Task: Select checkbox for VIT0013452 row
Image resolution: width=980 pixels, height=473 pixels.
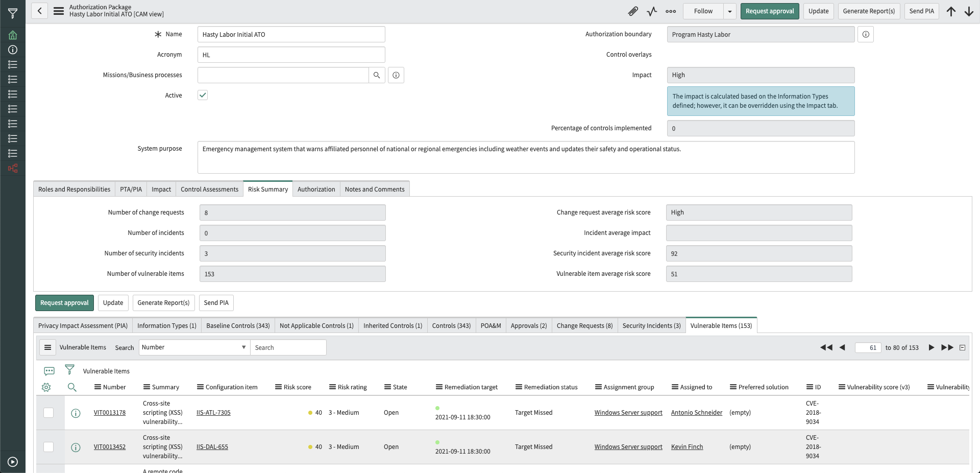Action: coord(48,447)
